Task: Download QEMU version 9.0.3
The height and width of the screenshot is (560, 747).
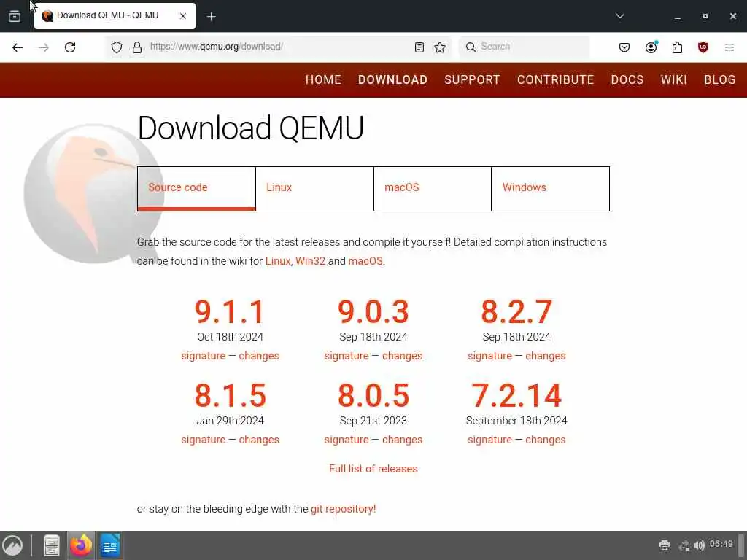Action: pos(373,312)
